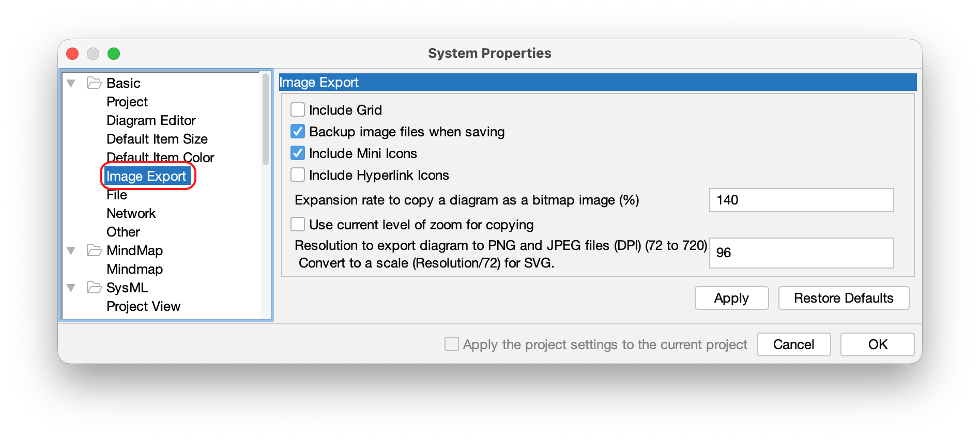
Task: Open the Diagram Editor settings page
Action: pyautogui.click(x=150, y=120)
